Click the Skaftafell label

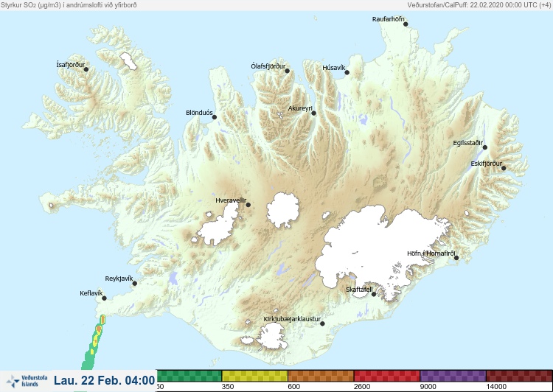[x=359, y=290]
